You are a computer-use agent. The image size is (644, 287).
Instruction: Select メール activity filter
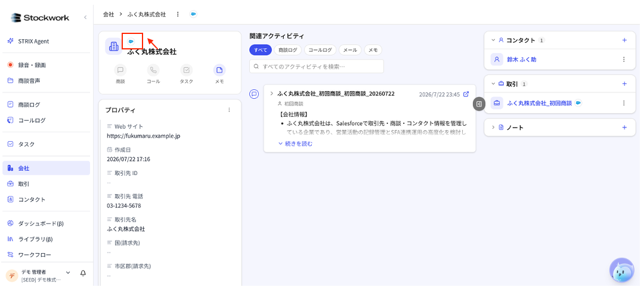click(x=350, y=50)
